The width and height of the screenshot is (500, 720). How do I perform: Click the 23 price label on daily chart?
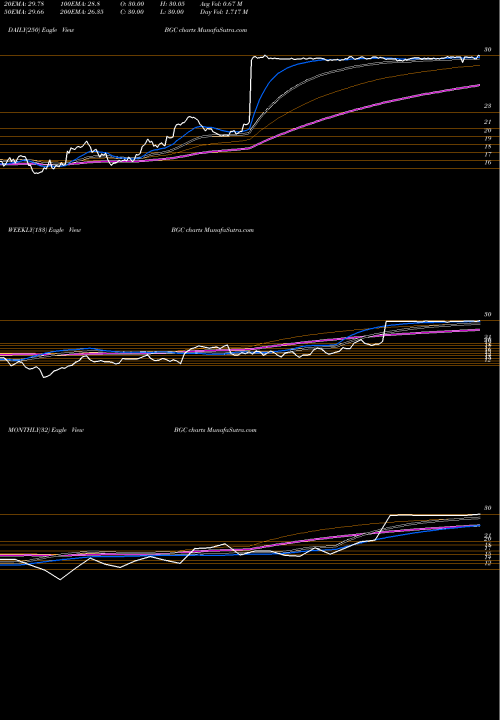click(488, 106)
